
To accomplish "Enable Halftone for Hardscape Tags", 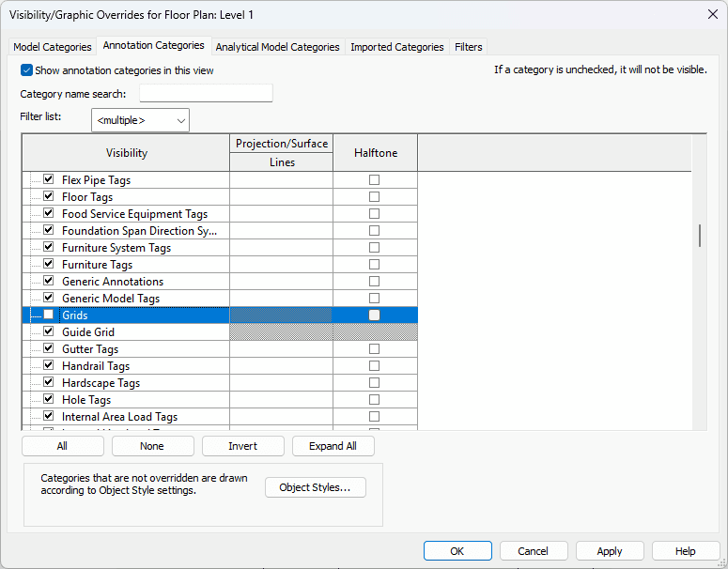I will pyautogui.click(x=374, y=382).
